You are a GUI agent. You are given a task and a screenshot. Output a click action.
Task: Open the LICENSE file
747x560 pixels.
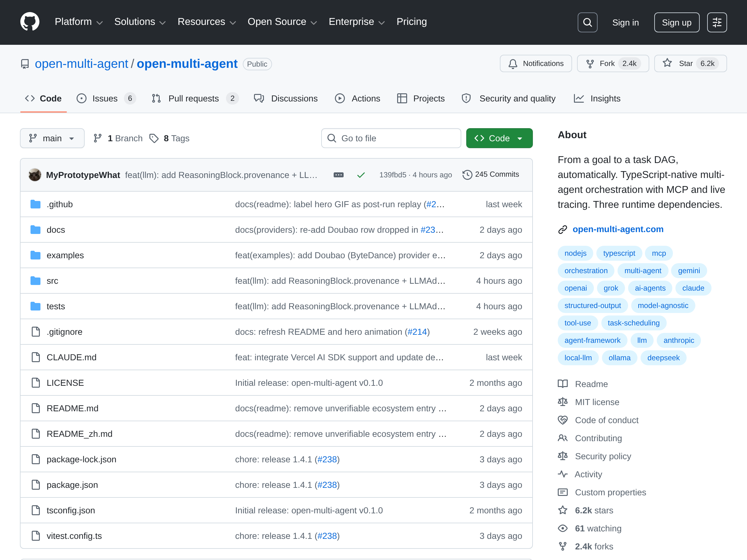[65, 383]
